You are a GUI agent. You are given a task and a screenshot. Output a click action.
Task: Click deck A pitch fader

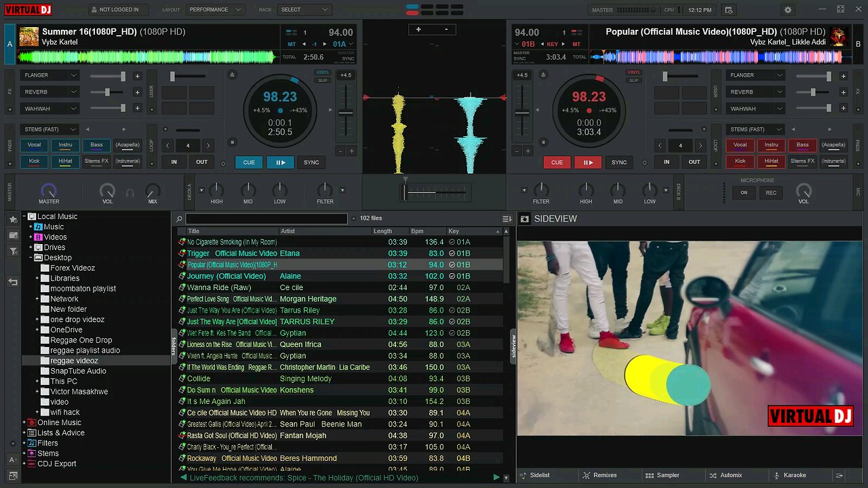point(346,113)
